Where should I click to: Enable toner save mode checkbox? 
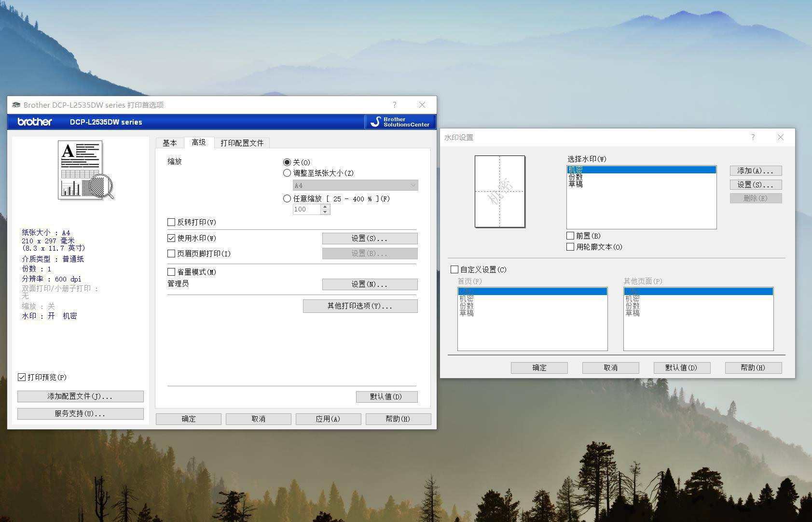click(171, 272)
